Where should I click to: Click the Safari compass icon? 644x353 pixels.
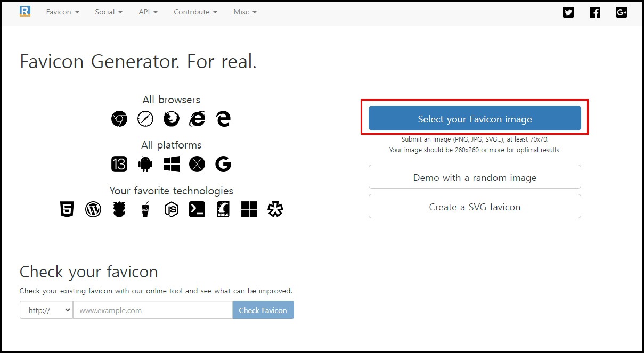(145, 119)
